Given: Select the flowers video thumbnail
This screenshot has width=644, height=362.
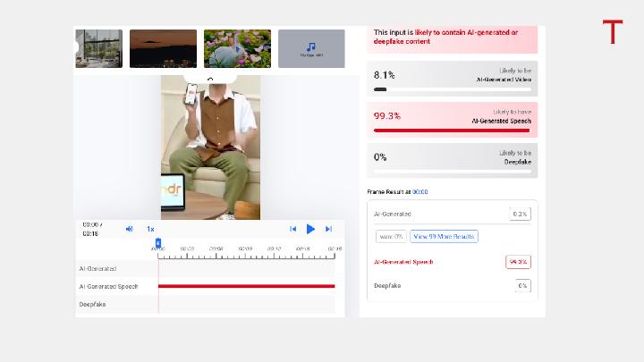Looking at the screenshot, I should pos(237,48).
